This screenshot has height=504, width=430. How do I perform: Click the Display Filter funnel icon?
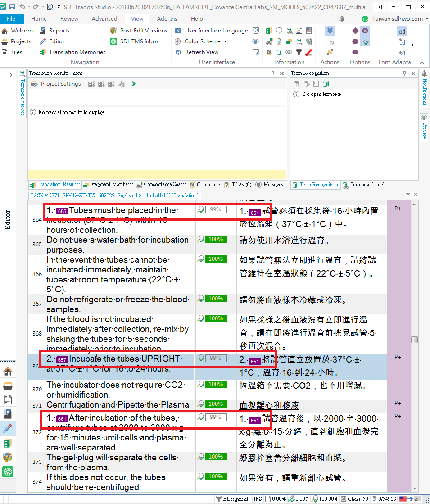click(x=299, y=52)
